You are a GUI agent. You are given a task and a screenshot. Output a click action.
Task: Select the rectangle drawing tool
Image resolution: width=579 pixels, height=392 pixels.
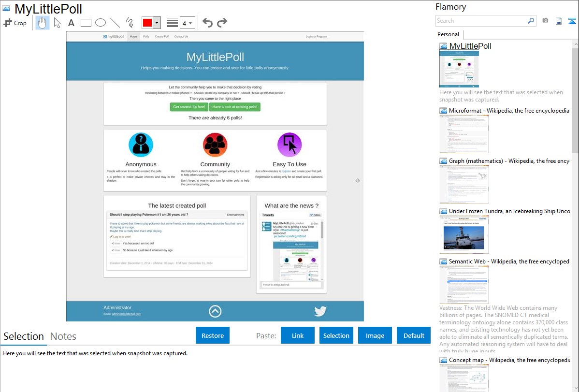[86, 23]
